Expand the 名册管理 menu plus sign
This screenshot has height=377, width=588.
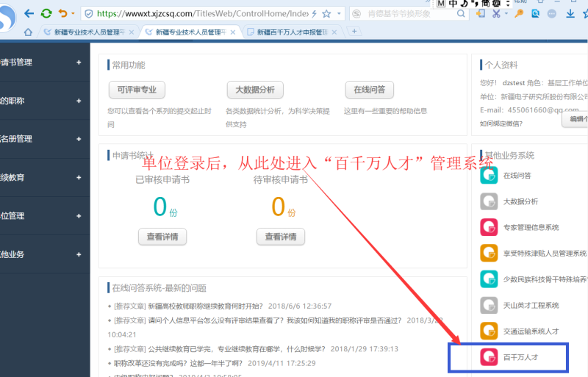(x=79, y=139)
